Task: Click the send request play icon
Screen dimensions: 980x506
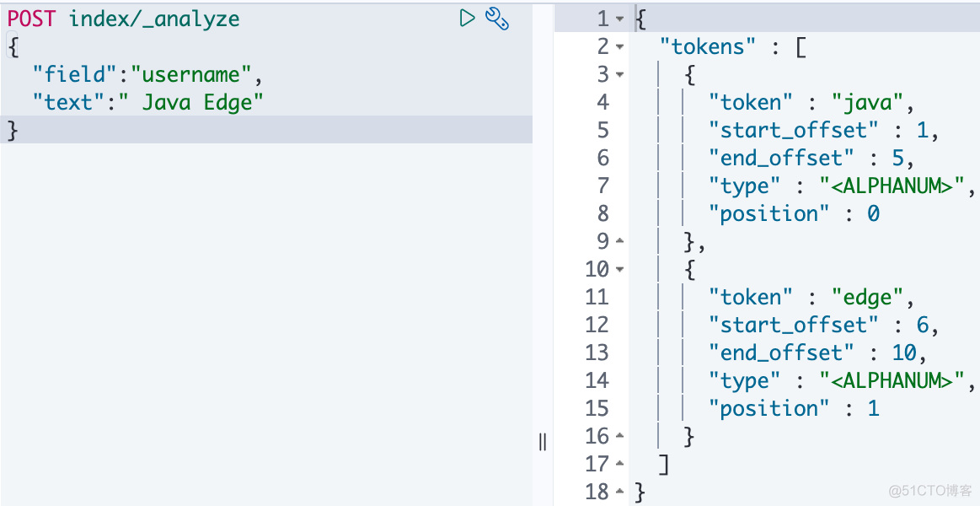Action: [467, 19]
